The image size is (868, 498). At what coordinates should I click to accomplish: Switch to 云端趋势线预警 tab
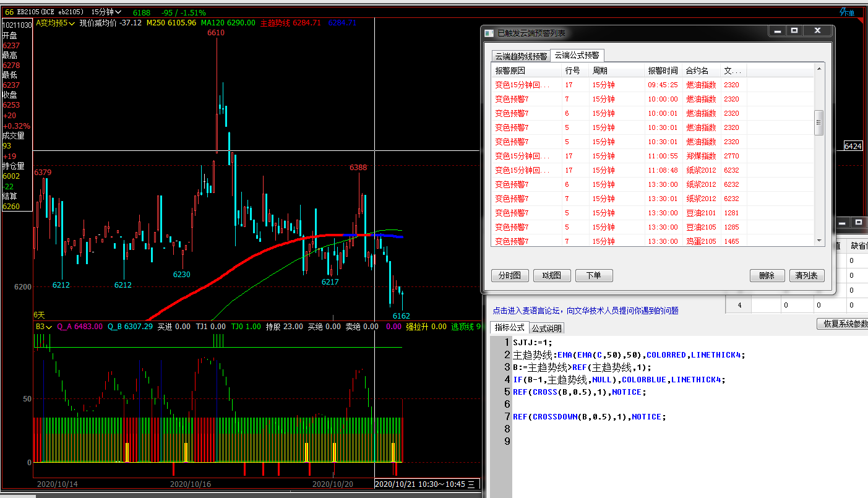[521, 56]
